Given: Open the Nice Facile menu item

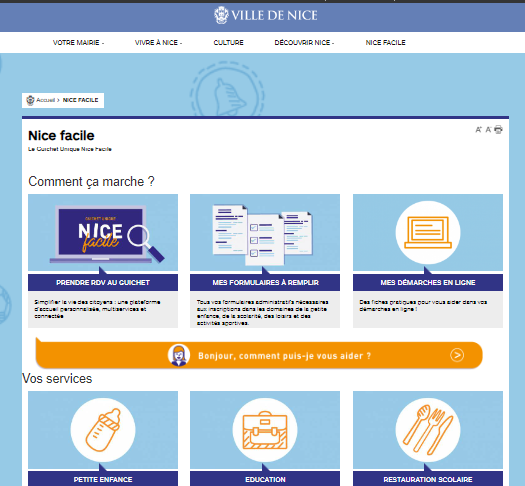Looking at the screenshot, I should (385, 43).
